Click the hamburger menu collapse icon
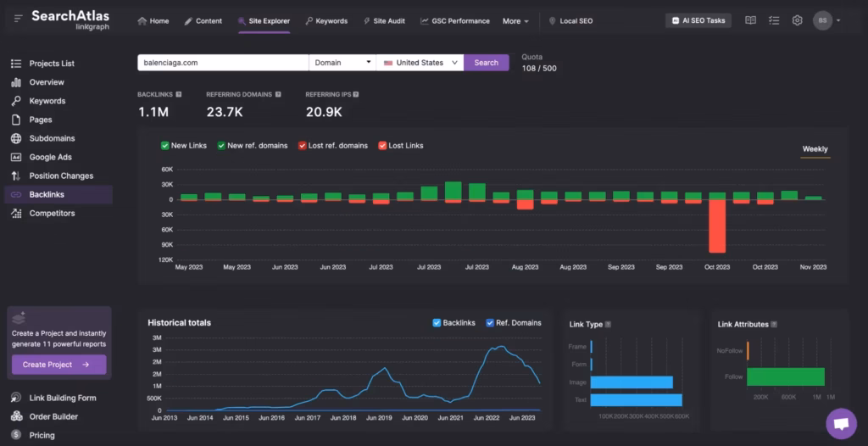 coord(19,19)
